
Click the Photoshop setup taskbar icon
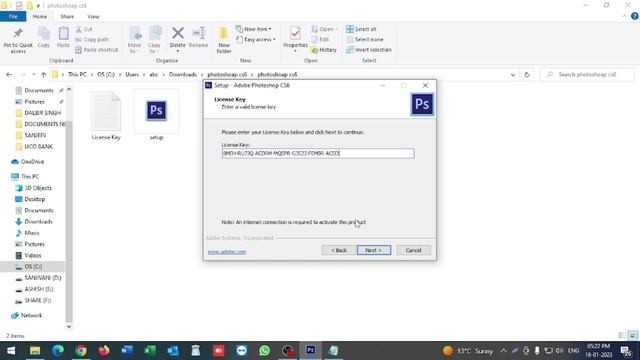pos(310,351)
